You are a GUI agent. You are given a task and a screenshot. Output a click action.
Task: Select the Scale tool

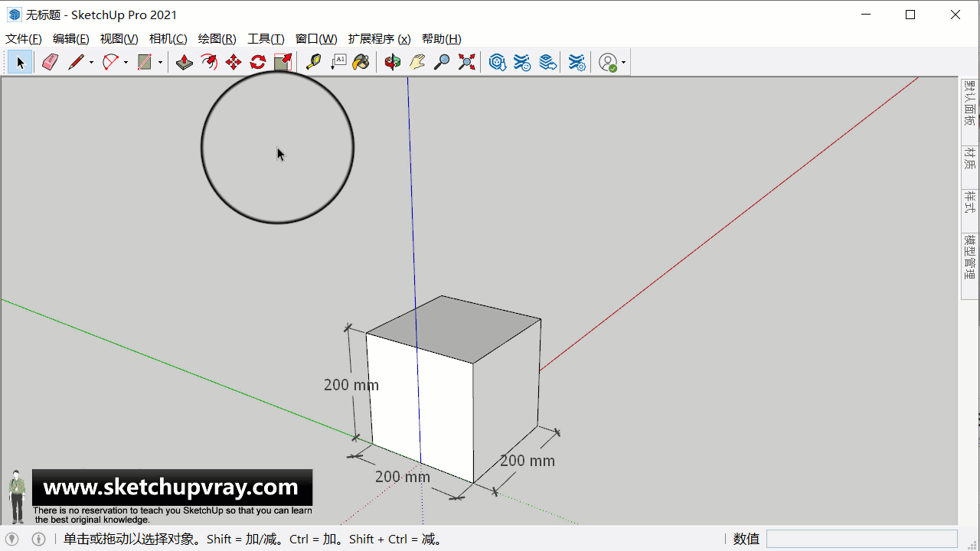[283, 63]
